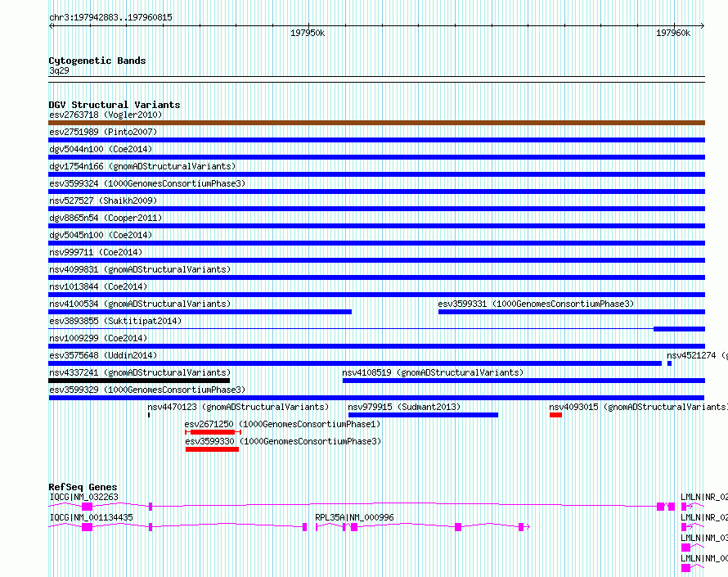Click nsv1013844 (Coe2014) variant label
This screenshot has height=577, width=728.
pos(98,286)
